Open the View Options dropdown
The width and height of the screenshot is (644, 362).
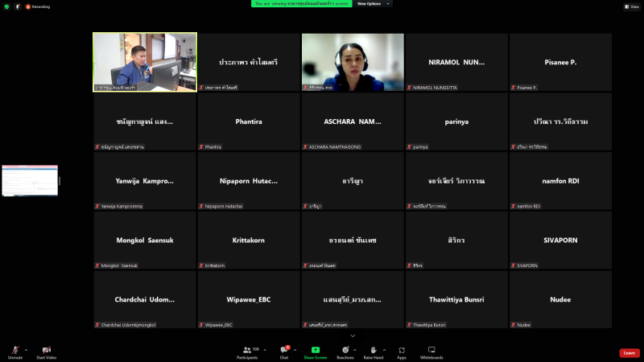click(x=374, y=4)
